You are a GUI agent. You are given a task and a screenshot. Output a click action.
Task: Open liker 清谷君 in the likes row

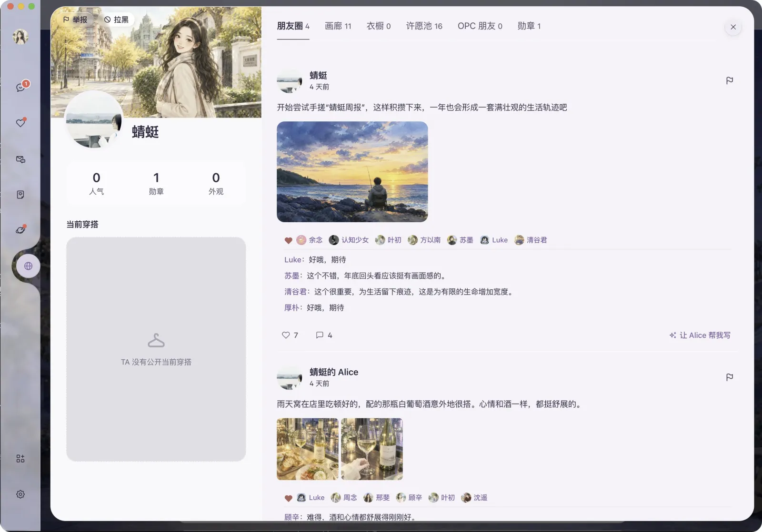tap(531, 240)
